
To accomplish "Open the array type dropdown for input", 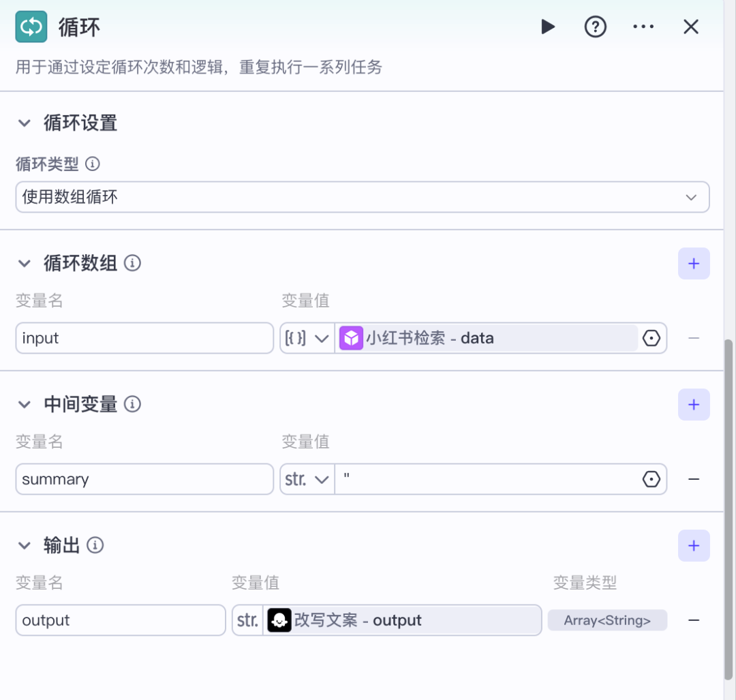I will click(307, 338).
